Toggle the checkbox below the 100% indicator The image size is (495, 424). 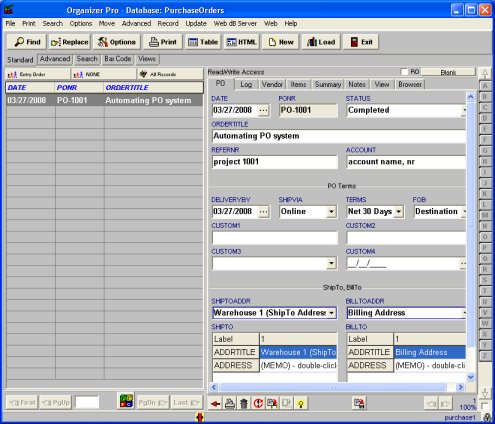click(485, 406)
